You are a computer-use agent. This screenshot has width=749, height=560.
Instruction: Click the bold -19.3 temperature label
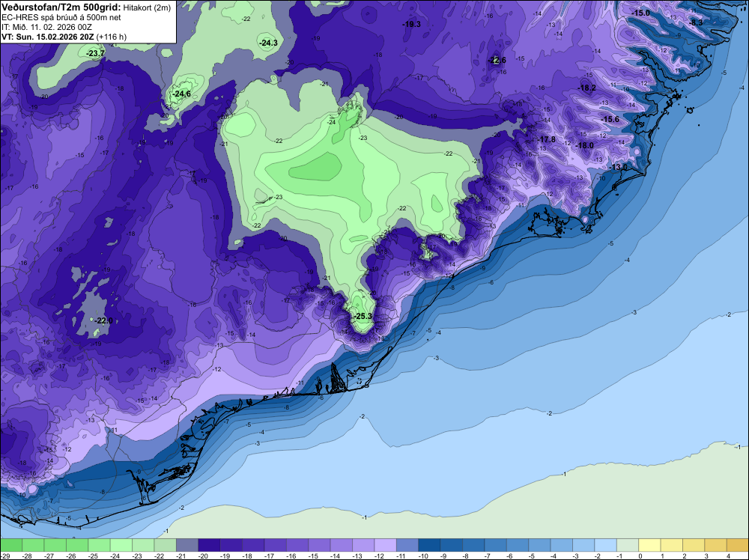[412, 24]
